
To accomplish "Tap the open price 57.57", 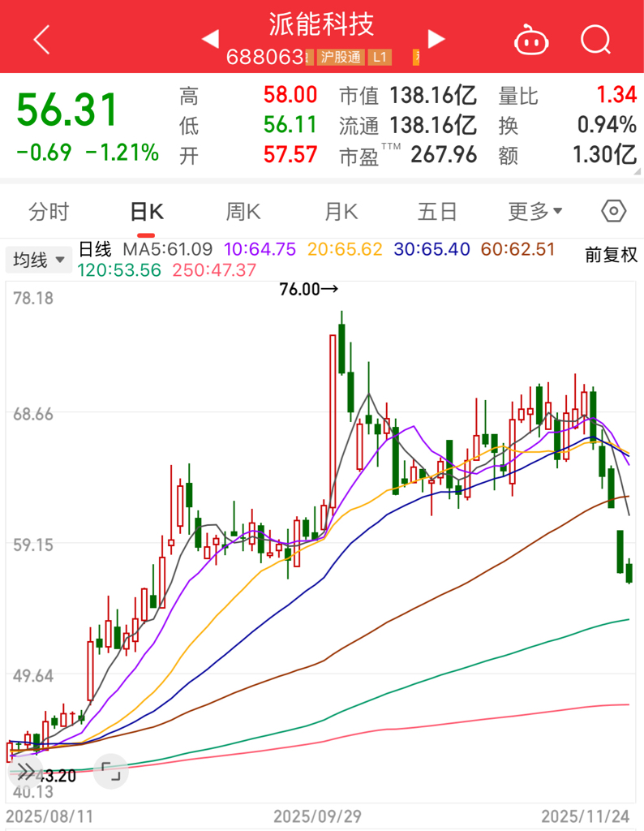I will (x=290, y=155).
